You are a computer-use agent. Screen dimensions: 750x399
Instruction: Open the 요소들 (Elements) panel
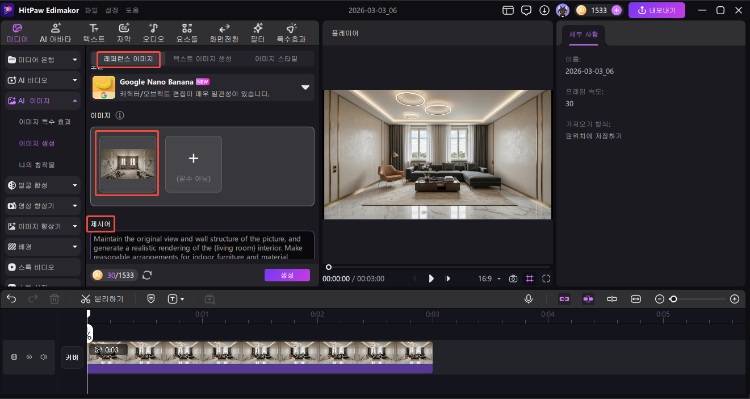point(187,33)
